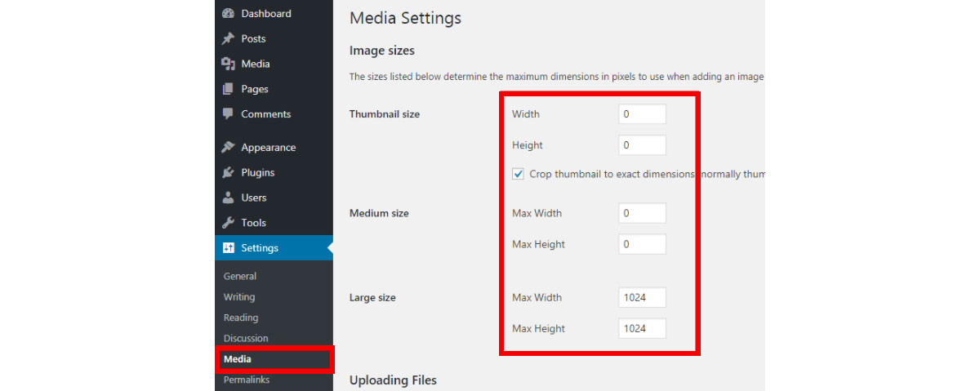Viewport: 980px width, 391px height.
Task: Click the Comments speech bubble icon
Action: coord(228,114)
